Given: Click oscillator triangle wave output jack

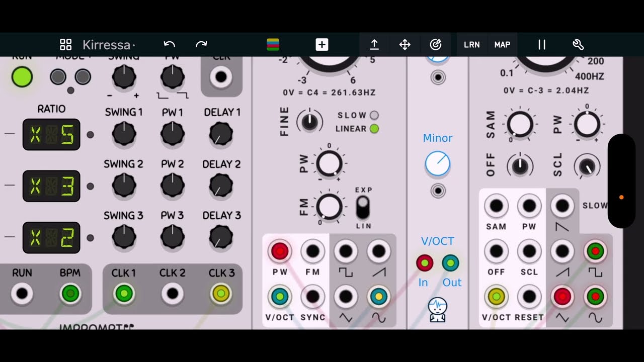Looking at the screenshot, I should 346,297.
